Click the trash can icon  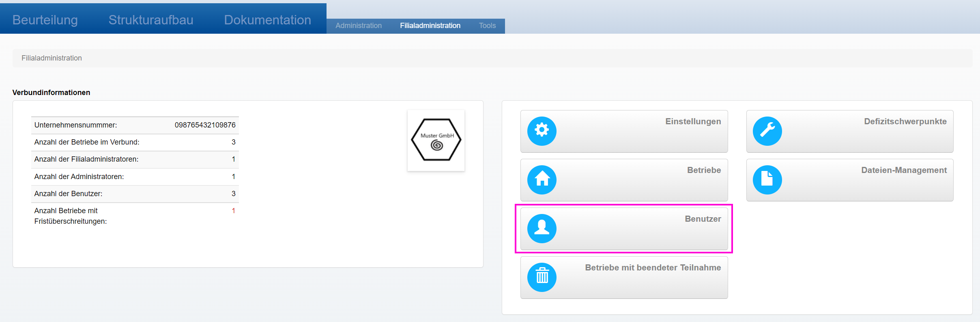[542, 277]
